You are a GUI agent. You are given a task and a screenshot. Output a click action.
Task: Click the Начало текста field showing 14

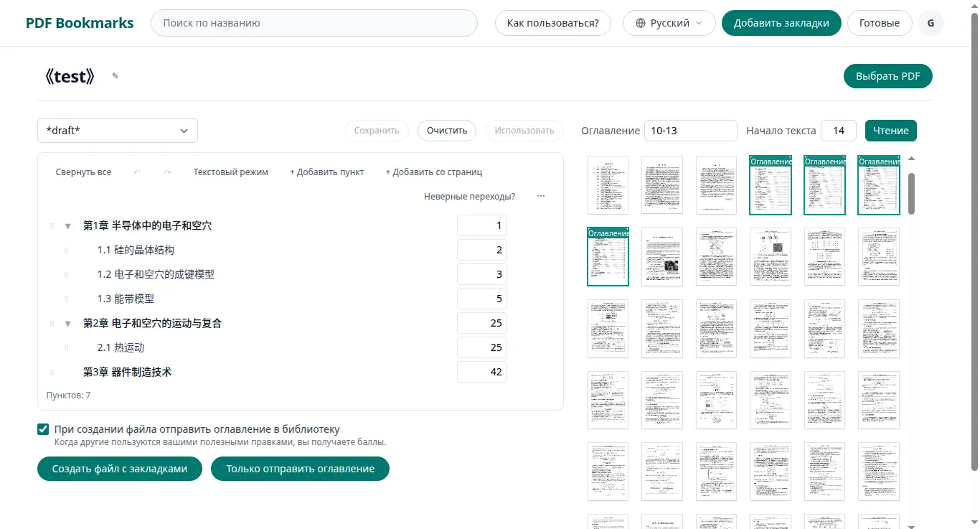coord(839,131)
